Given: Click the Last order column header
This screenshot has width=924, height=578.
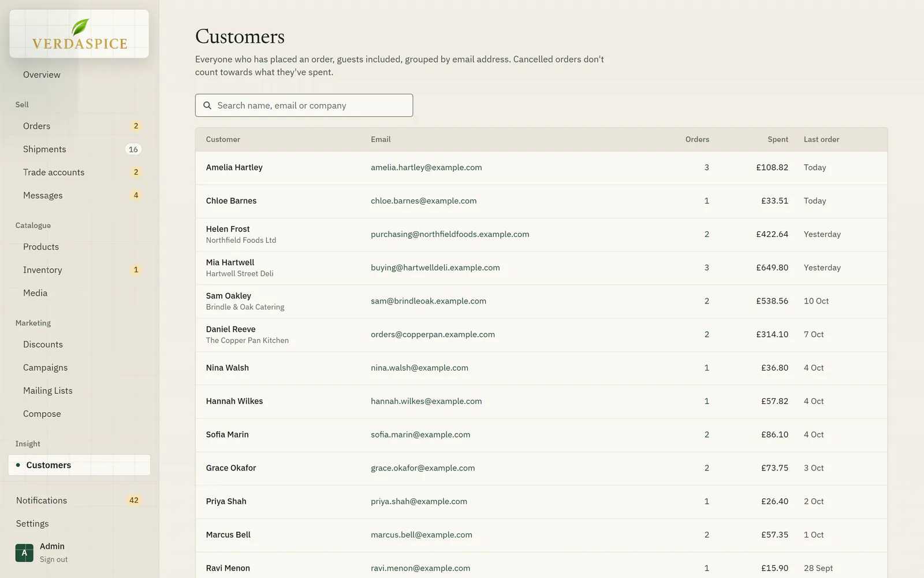Looking at the screenshot, I should point(821,139).
